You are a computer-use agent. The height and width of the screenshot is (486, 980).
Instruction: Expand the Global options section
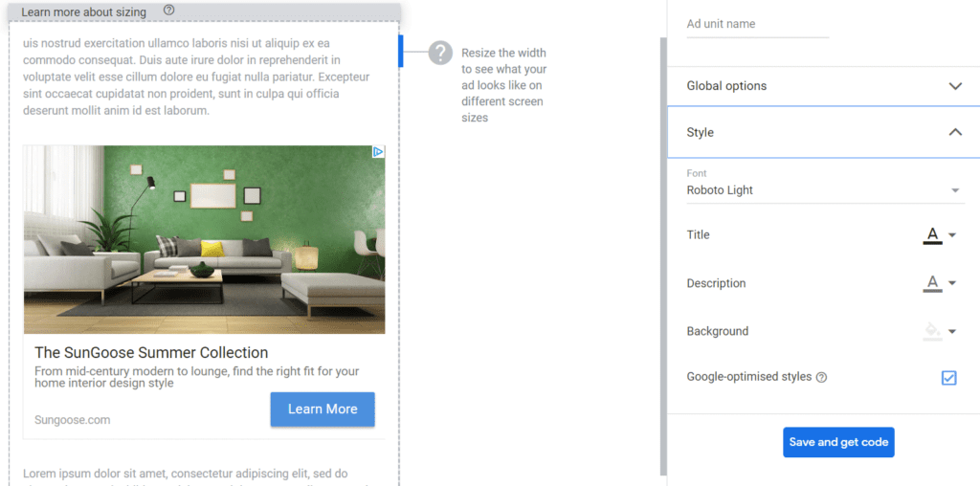823,86
